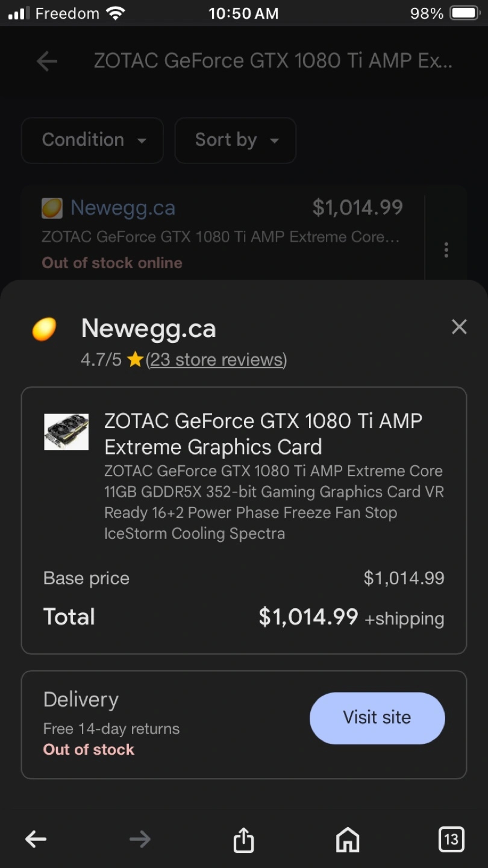
Task: Tap the Newegg.ca egg logo in sheet
Action: 44,329
